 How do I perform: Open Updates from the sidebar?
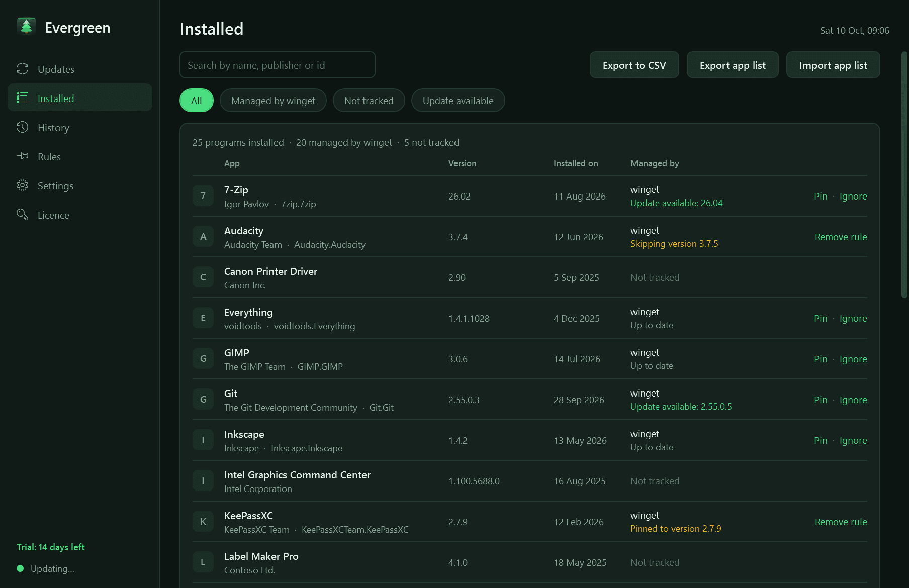point(80,69)
